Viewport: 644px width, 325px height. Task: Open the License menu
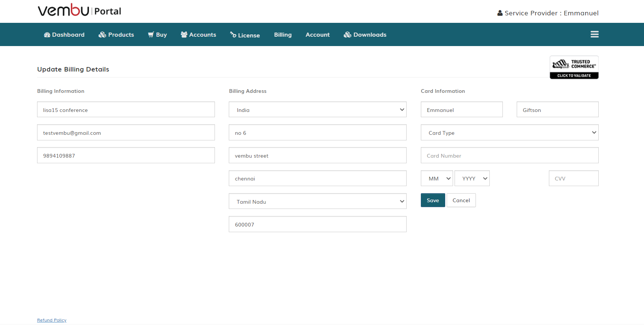[245, 35]
